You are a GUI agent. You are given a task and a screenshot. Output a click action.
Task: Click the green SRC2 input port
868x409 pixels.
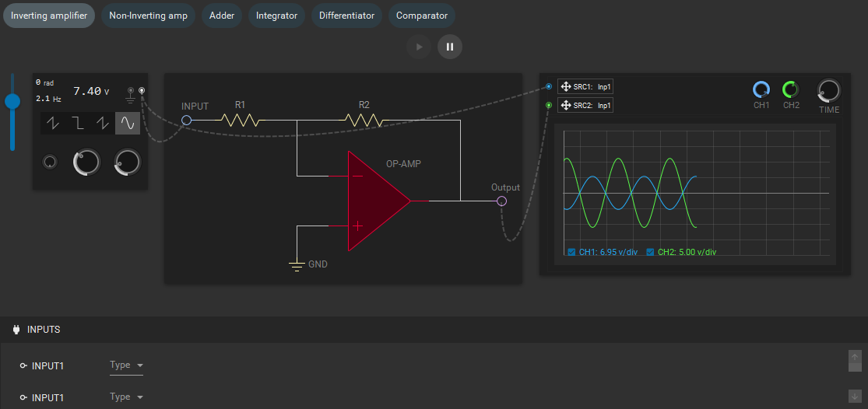549,105
